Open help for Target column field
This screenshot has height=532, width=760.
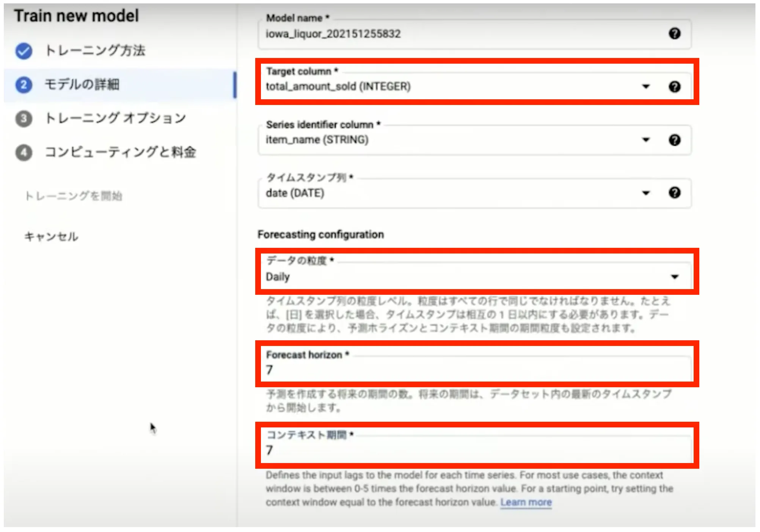(x=674, y=87)
